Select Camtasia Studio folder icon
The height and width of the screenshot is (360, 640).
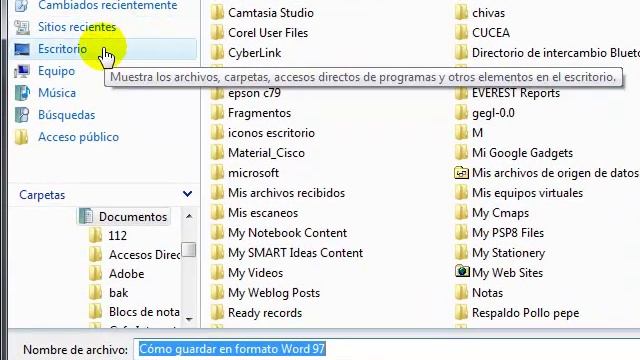[x=218, y=13]
